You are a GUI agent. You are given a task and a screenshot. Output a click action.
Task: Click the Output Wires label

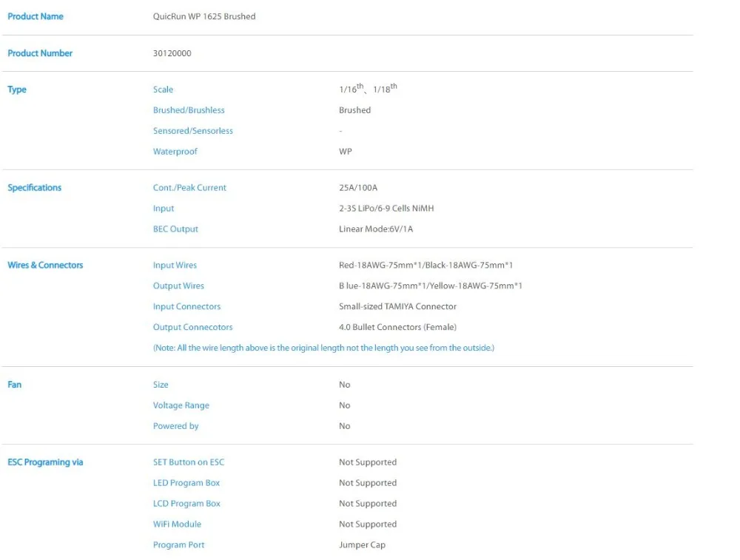pyautogui.click(x=178, y=286)
